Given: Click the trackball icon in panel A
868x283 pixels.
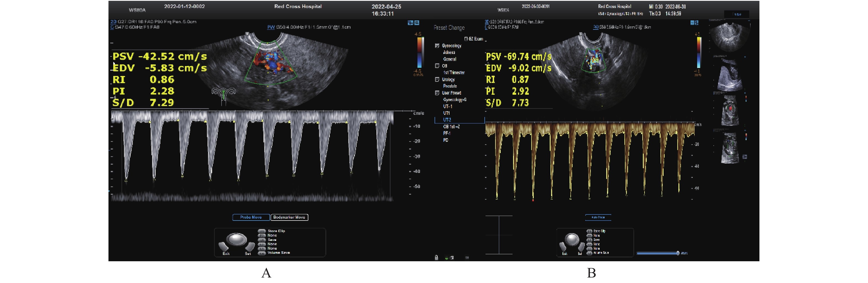Looking at the screenshot, I should 236,240.
